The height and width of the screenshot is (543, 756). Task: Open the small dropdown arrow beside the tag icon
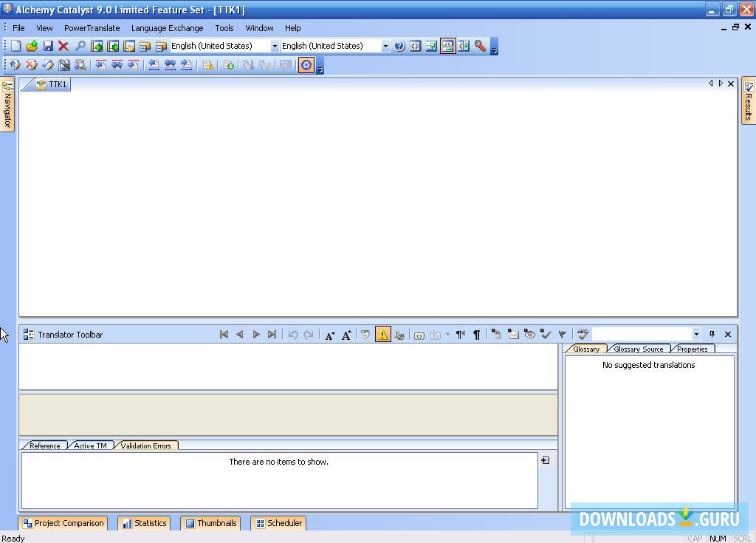pos(447,335)
